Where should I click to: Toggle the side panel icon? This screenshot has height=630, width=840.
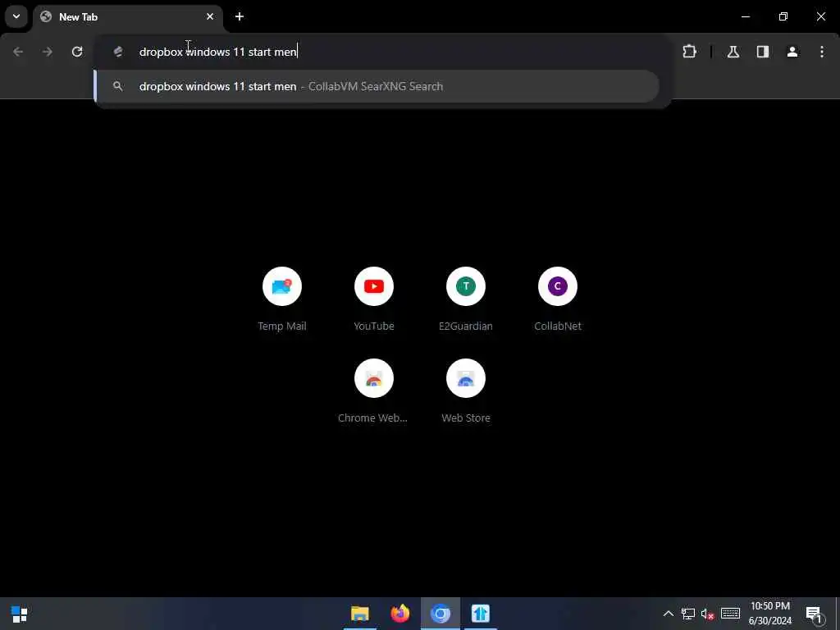coord(763,52)
